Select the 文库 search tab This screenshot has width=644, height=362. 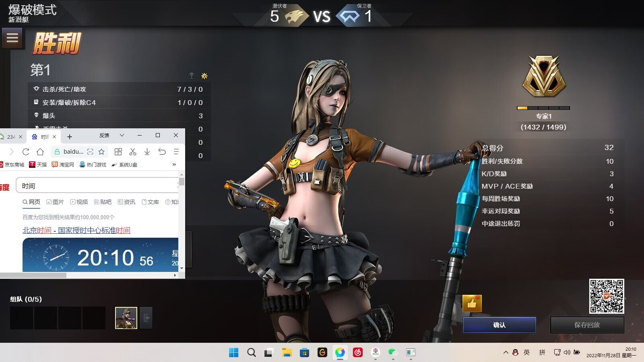(150, 202)
